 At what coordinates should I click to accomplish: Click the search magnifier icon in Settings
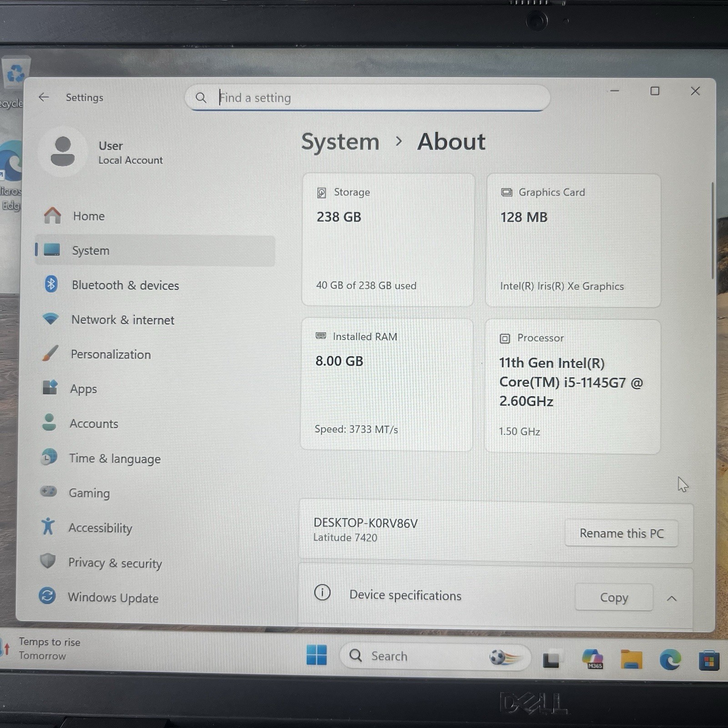click(201, 97)
